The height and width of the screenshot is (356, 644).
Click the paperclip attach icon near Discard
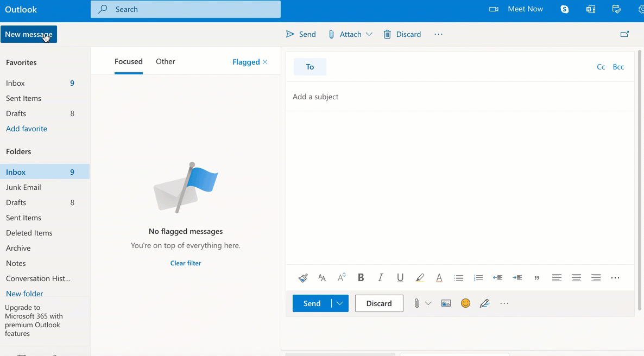[416, 303]
